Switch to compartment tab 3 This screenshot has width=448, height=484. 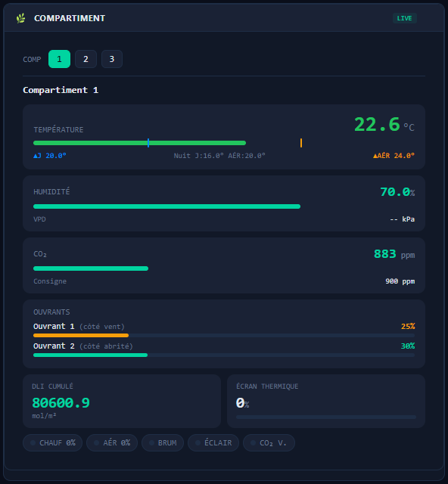click(x=112, y=59)
